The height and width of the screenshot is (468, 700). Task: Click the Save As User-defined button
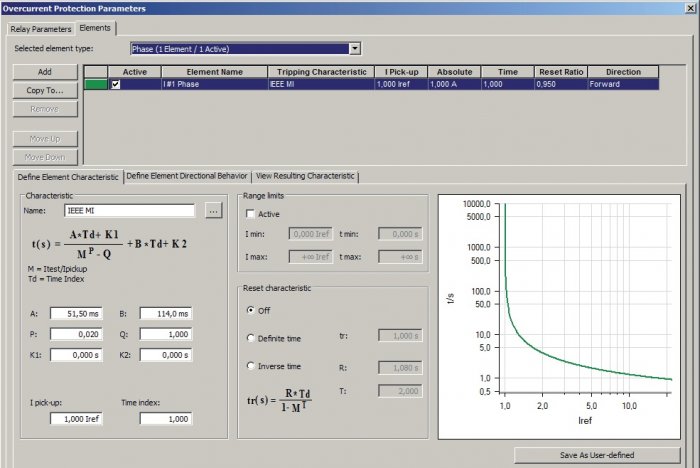(597, 455)
